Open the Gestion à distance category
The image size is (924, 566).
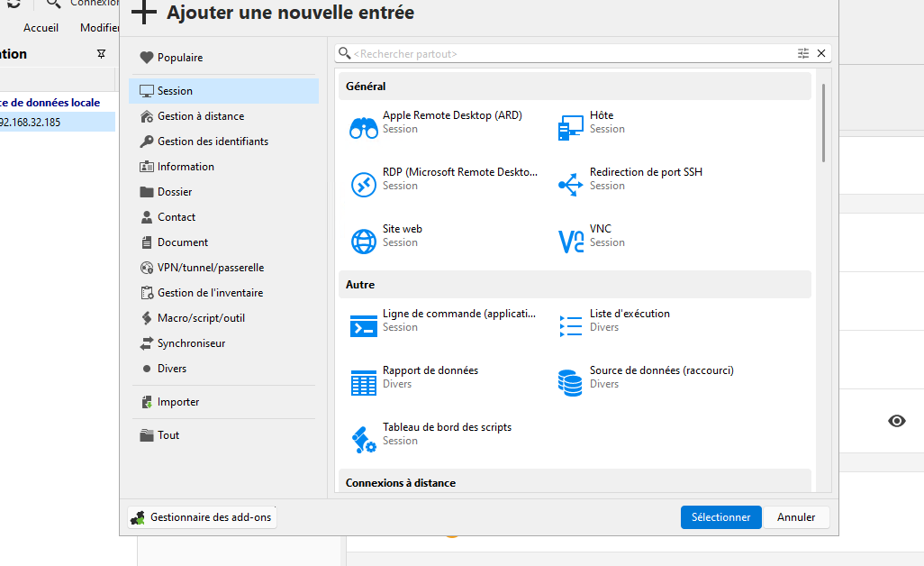click(x=200, y=116)
